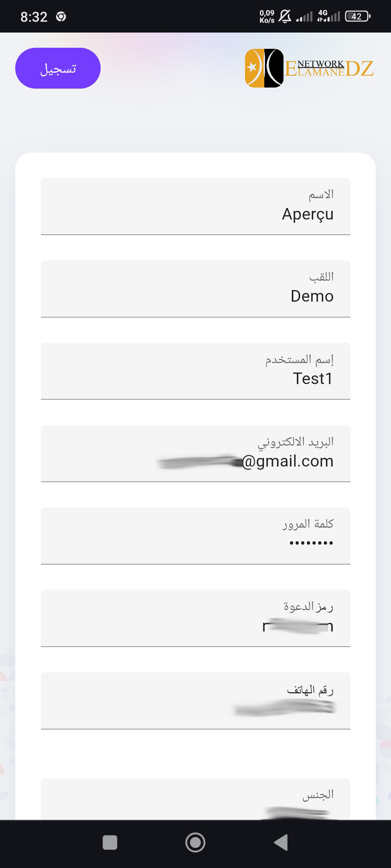
Task: Focus the الاسم field containing Aperçu
Action: tap(195, 207)
